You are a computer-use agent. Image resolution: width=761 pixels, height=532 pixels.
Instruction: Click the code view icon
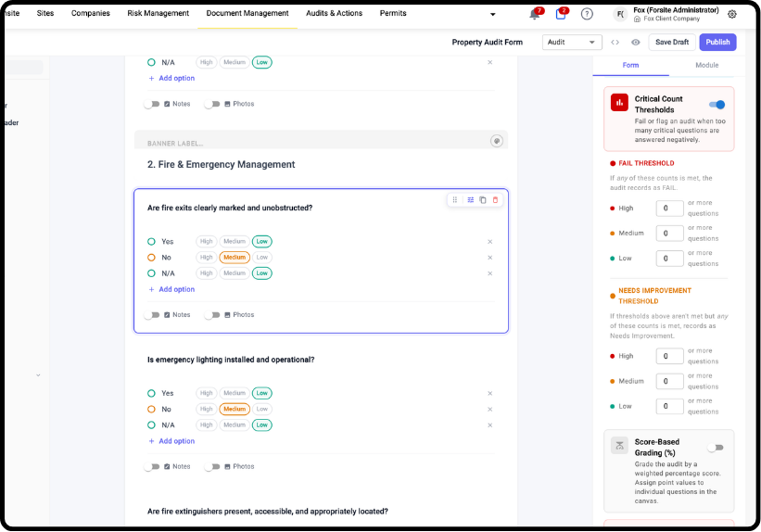pyautogui.click(x=615, y=43)
